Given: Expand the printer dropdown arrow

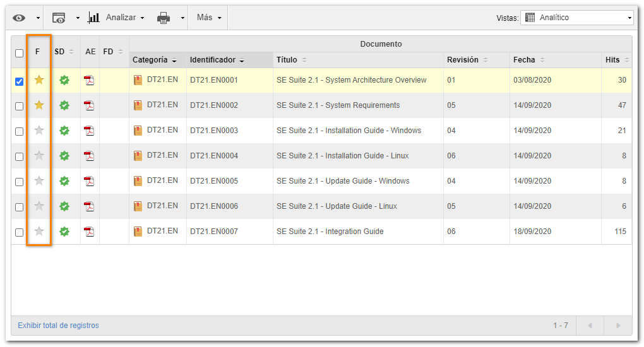Looking at the screenshot, I should pos(182,18).
